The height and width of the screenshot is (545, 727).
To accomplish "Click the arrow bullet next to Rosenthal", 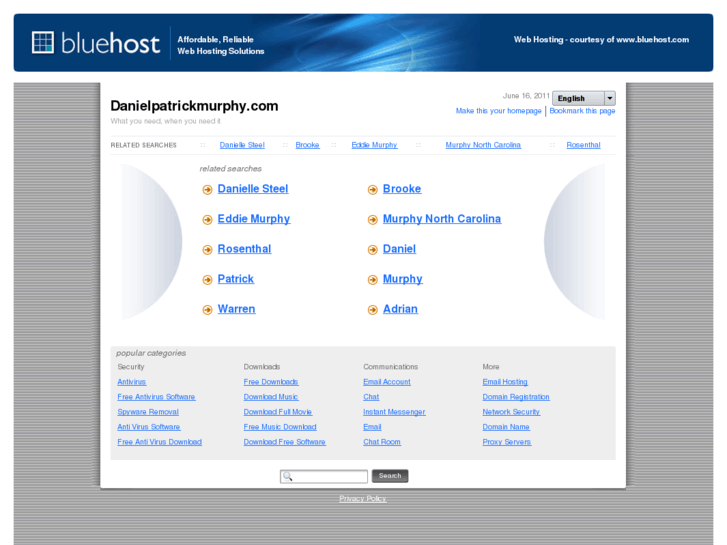I will pyautogui.click(x=207, y=250).
